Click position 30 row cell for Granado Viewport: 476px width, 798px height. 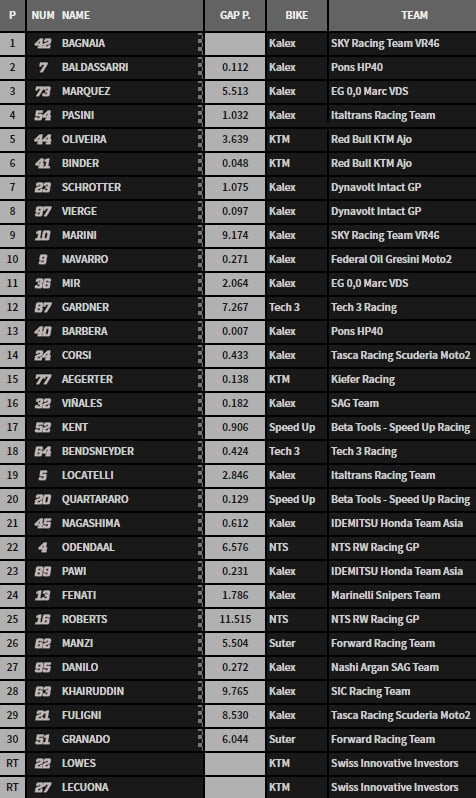[x=12, y=739]
